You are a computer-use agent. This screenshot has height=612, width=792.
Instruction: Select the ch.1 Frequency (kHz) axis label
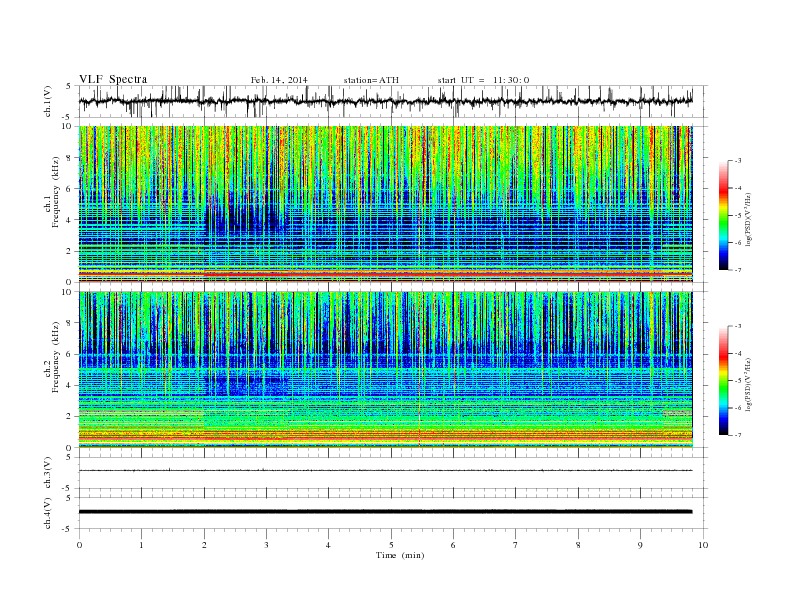point(53,192)
